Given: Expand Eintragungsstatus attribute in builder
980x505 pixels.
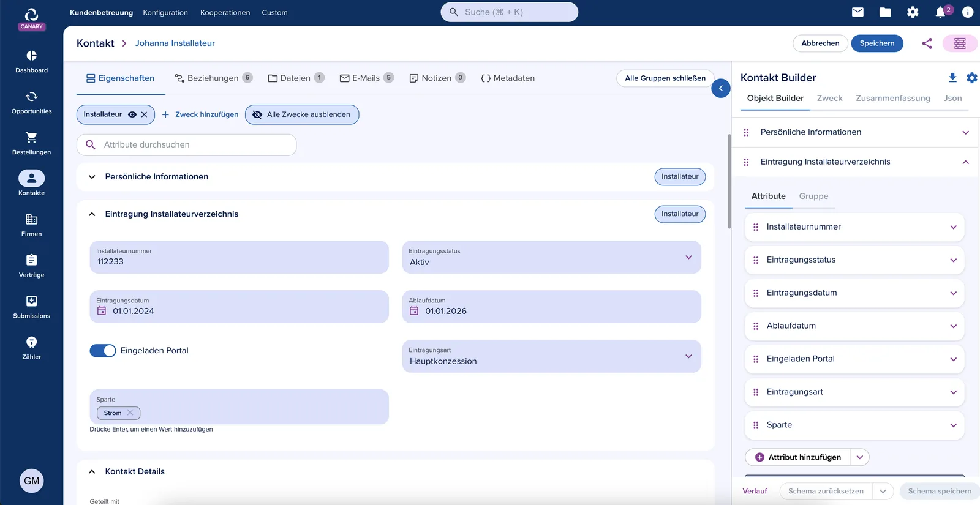Looking at the screenshot, I should point(954,260).
